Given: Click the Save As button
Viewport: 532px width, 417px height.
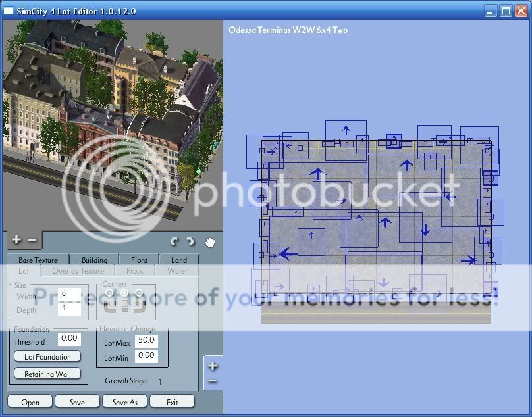Looking at the screenshot, I should (124, 402).
